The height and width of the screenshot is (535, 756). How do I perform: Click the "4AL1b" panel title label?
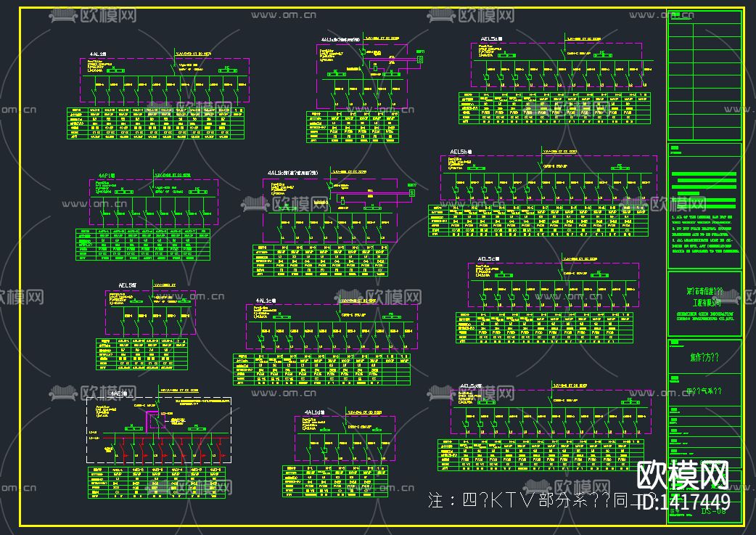point(292,173)
